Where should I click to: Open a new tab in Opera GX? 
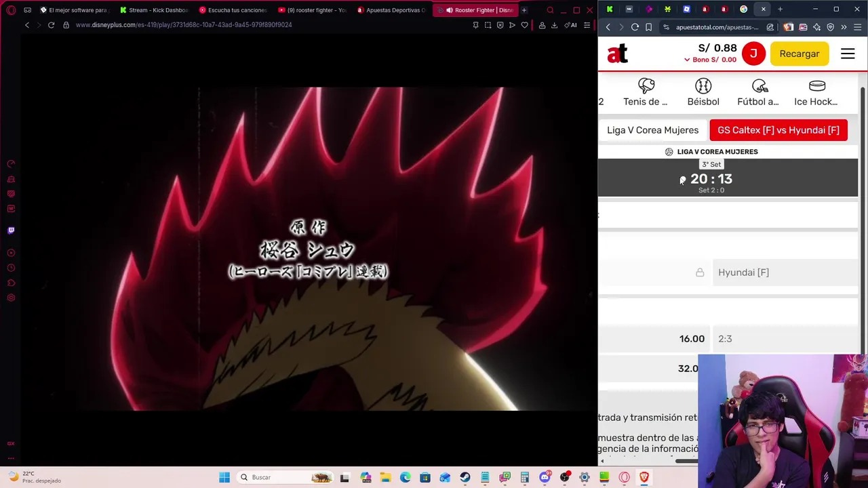pyautogui.click(x=524, y=10)
